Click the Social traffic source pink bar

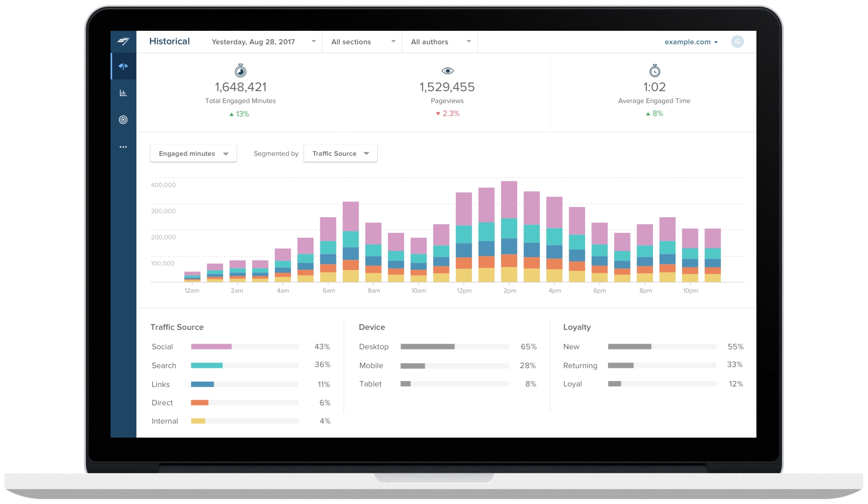(211, 347)
